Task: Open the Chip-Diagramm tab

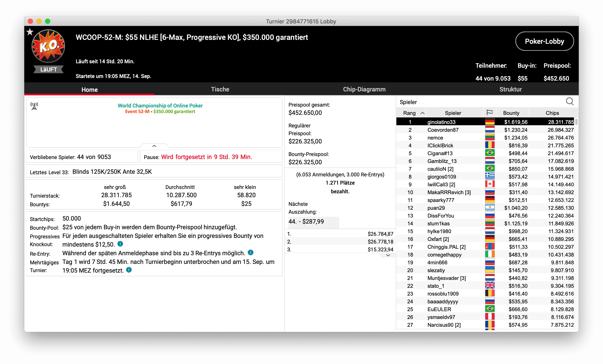Action: point(364,89)
